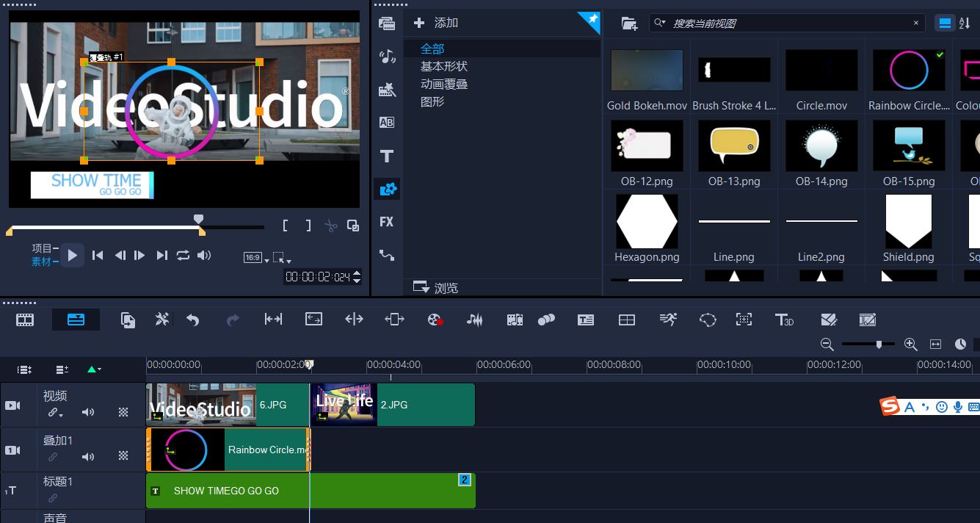Enlarge the preview window
Viewport: 980px width, 523px height.
tap(353, 226)
